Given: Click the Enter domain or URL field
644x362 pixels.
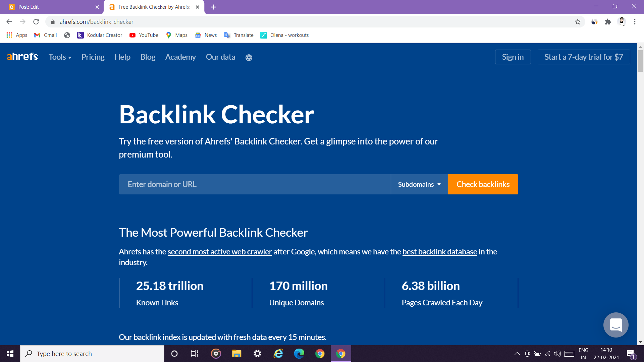Looking at the screenshot, I should [x=255, y=184].
